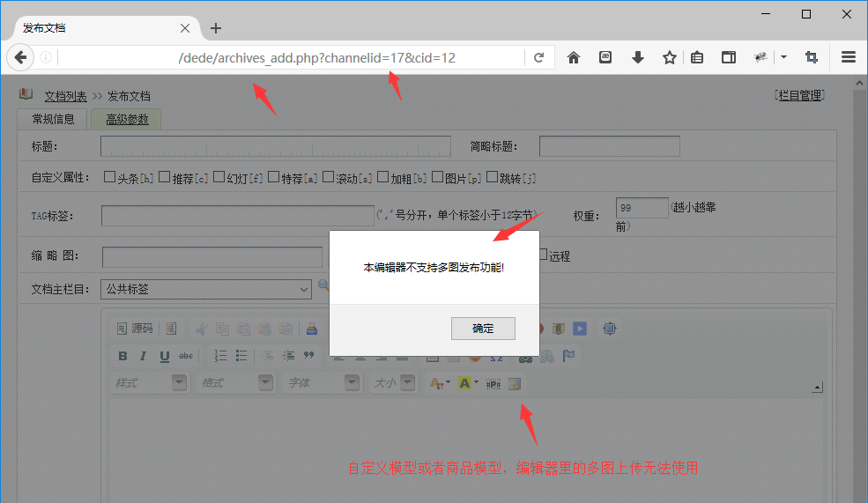868x503 pixels.
Task: Bookmark this page with the star icon
Action: [x=670, y=58]
